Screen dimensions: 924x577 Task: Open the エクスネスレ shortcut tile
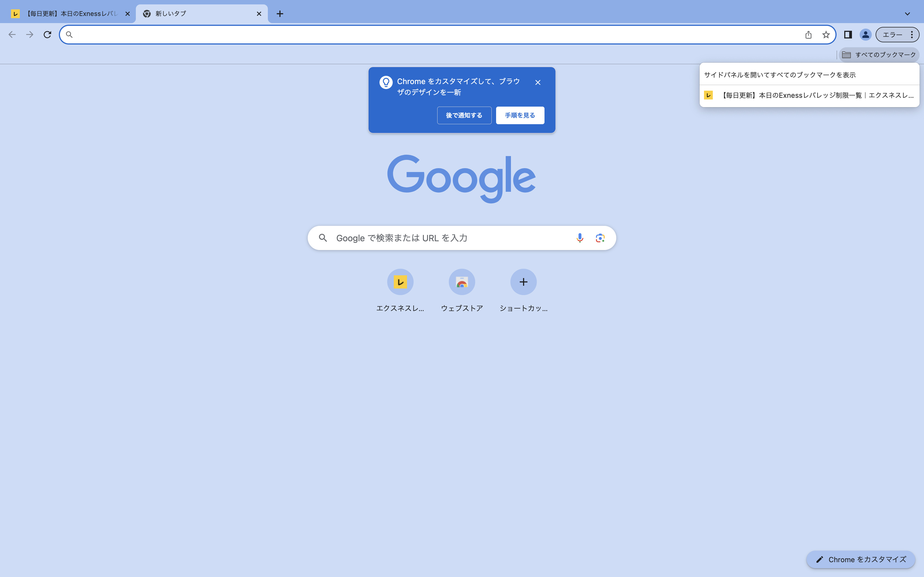400,282
